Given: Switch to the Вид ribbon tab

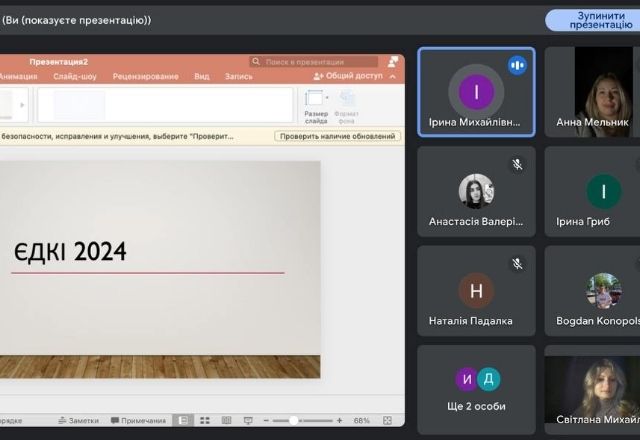Looking at the screenshot, I should (202, 76).
